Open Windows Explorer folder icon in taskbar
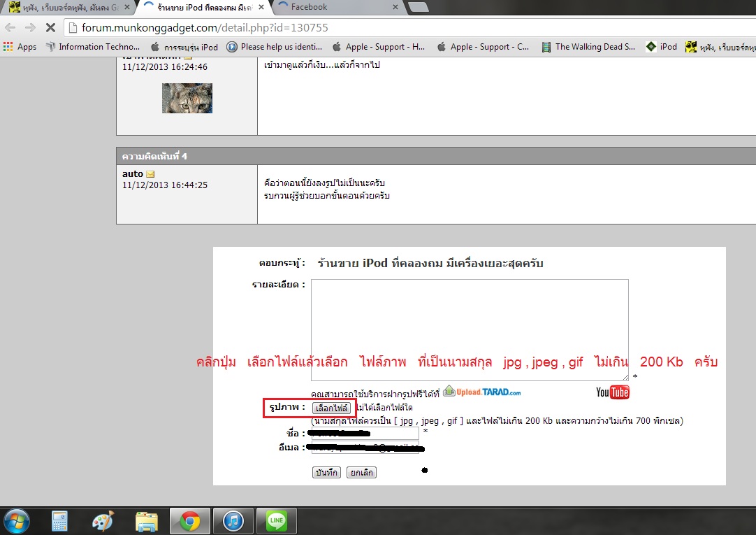Viewport: 756px width, 535px height. point(146,521)
